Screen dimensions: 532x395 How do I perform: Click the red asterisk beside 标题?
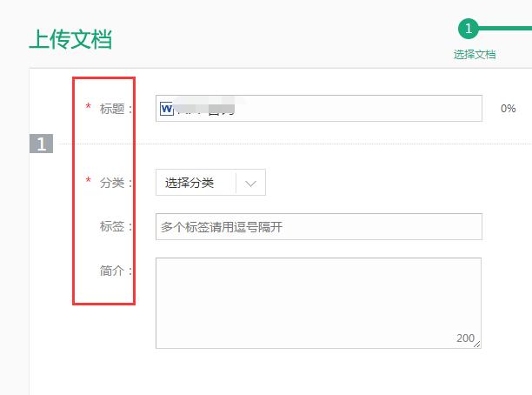tap(88, 107)
